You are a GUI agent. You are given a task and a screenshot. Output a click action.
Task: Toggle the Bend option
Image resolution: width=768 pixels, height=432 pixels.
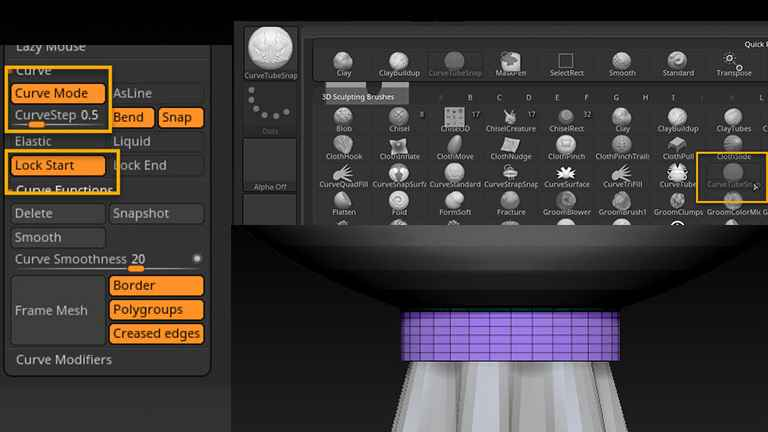[132, 118]
